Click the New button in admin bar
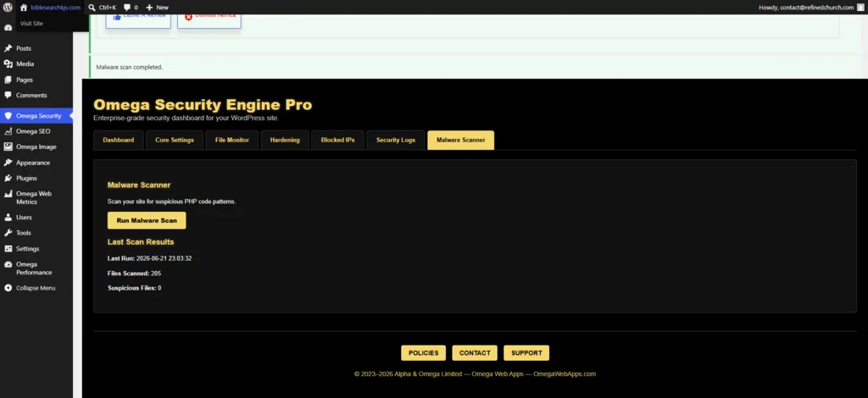Screen dimensions: 868x398 pos(157,7)
